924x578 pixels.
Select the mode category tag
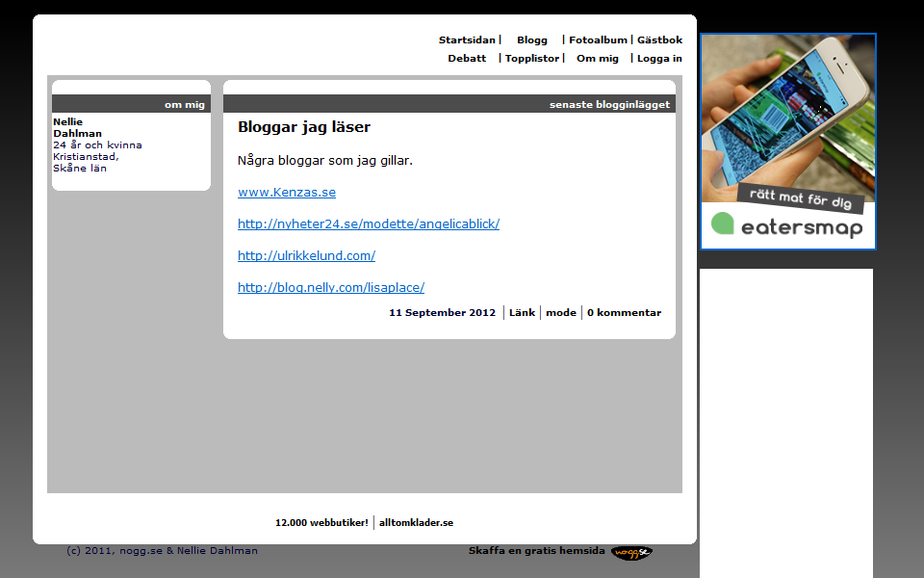pos(561,313)
